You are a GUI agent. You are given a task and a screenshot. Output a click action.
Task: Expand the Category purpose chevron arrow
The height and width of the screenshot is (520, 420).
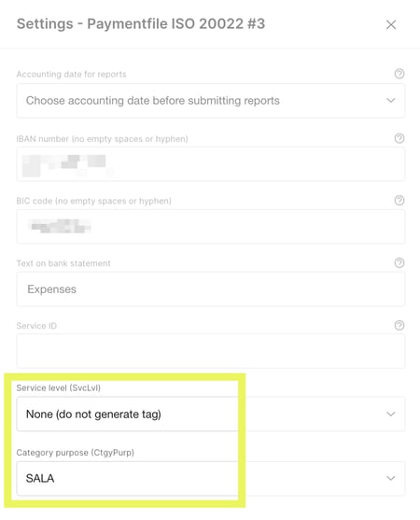(x=391, y=478)
